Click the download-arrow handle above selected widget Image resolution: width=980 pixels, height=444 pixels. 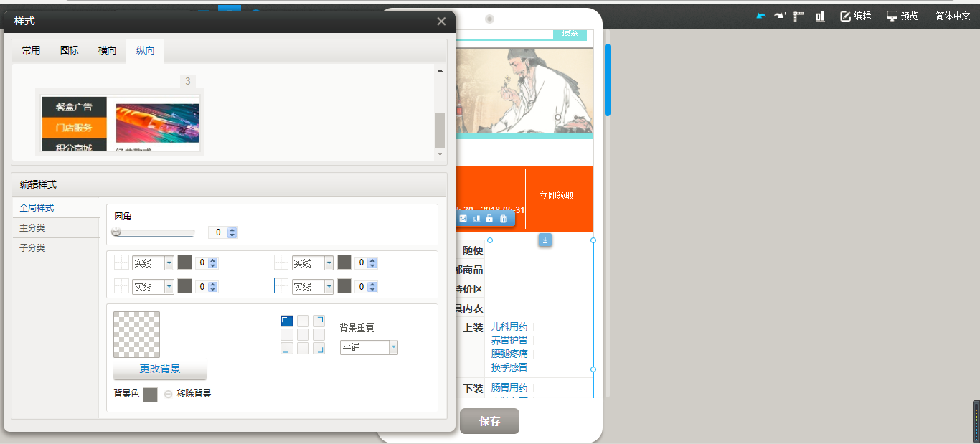(x=545, y=240)
